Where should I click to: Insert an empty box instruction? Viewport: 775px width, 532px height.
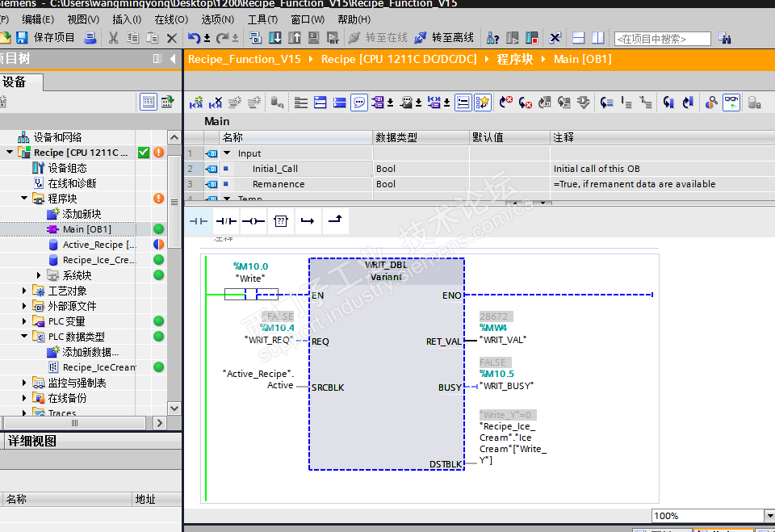(280, 220)
